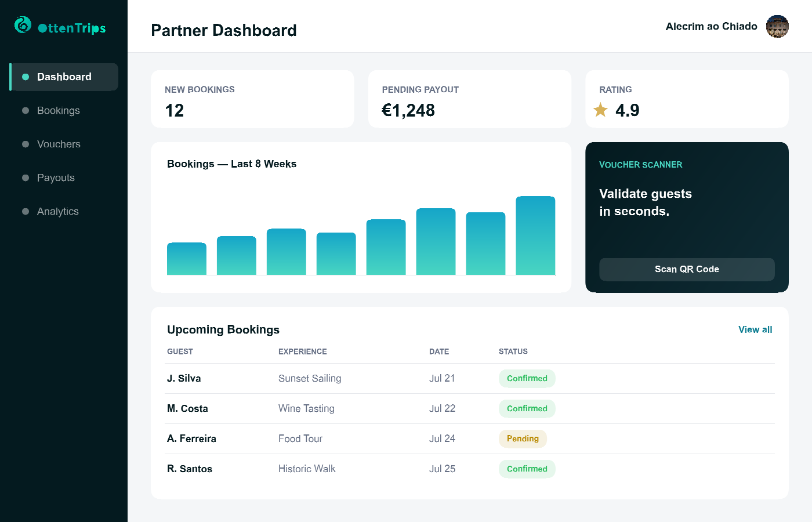Click the Partner Dashboard page title
Image resolution: width=812 pixels, height=522 pixels.
[x=224, y=30]
